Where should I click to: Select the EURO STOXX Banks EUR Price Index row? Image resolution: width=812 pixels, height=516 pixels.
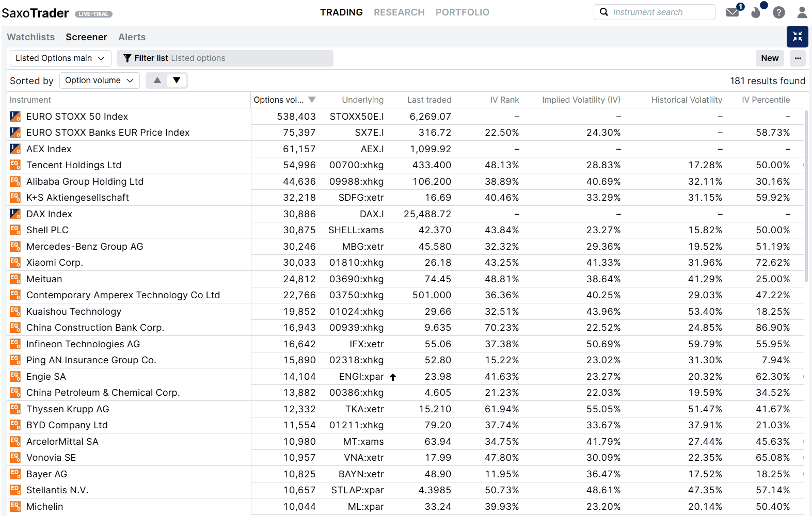point(406,133)
